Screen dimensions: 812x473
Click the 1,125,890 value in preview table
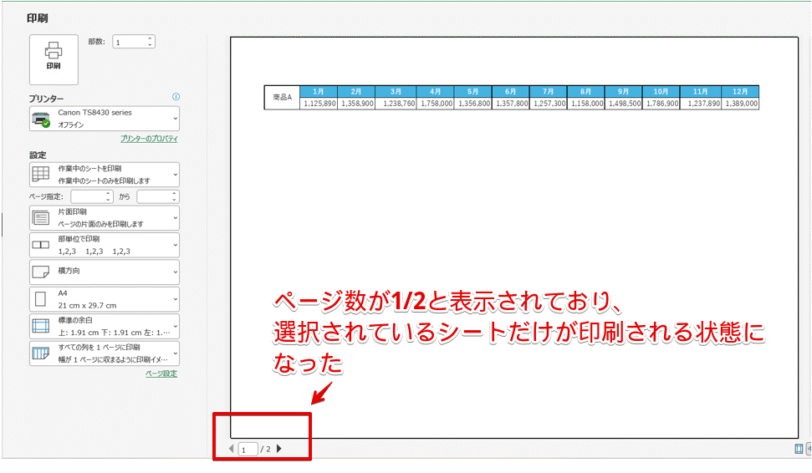pos(320,104)
